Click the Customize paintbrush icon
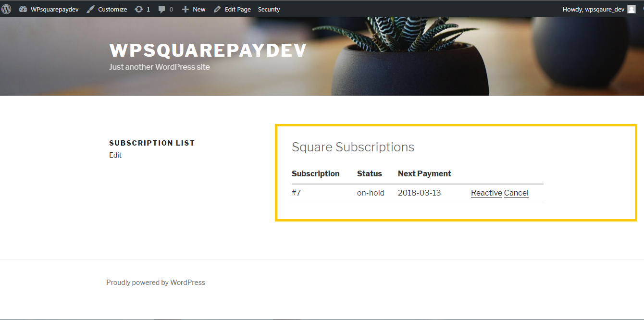The image size is (644, 320). [90, 9]
